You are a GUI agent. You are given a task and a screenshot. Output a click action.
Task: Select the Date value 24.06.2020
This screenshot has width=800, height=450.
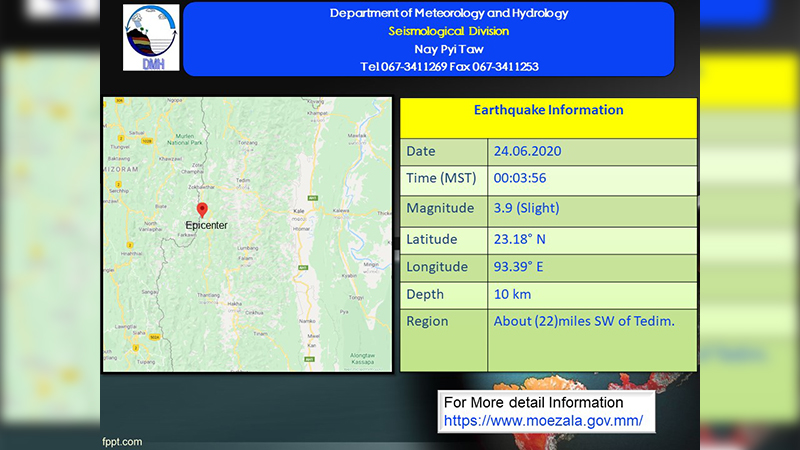click(x=527, y=151)
